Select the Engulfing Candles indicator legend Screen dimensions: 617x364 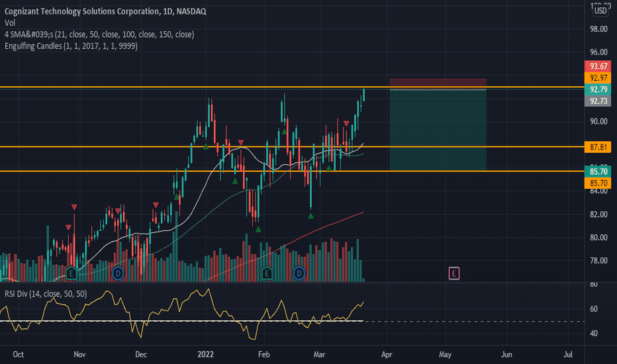point(71,46)
